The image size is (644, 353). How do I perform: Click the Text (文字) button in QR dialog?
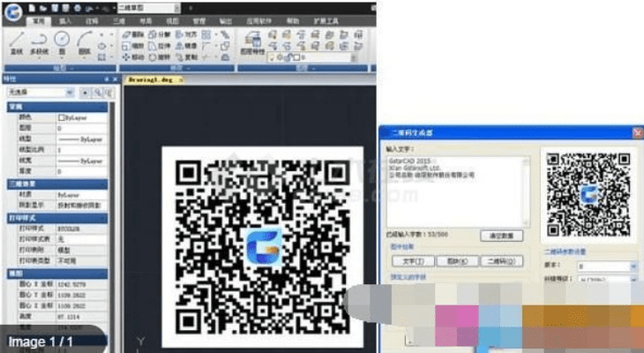[x=411, y=262]
